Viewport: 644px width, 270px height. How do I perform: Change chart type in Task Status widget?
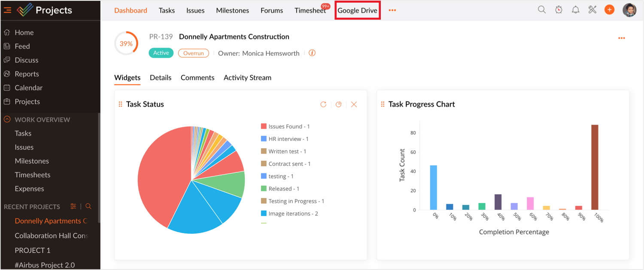click(339, 104)
